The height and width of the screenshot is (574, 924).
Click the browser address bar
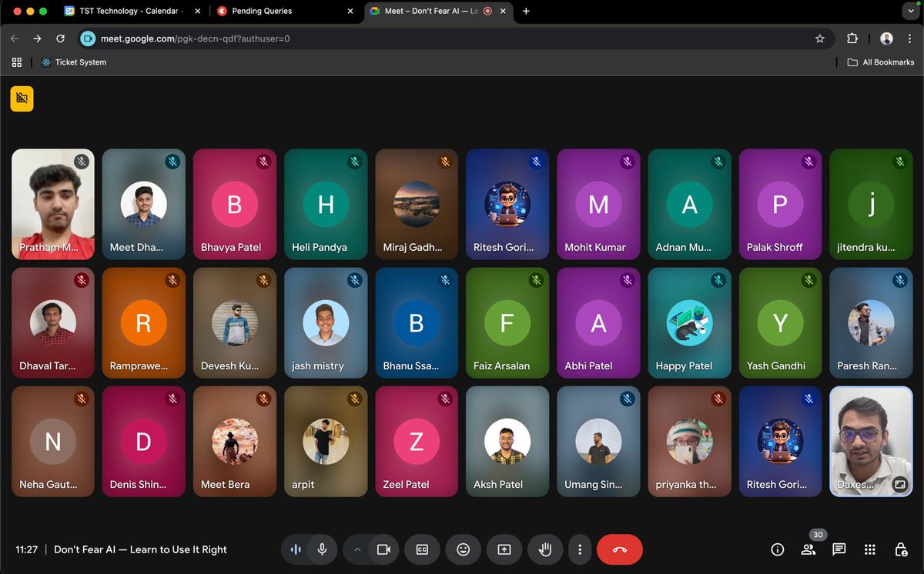308,38
